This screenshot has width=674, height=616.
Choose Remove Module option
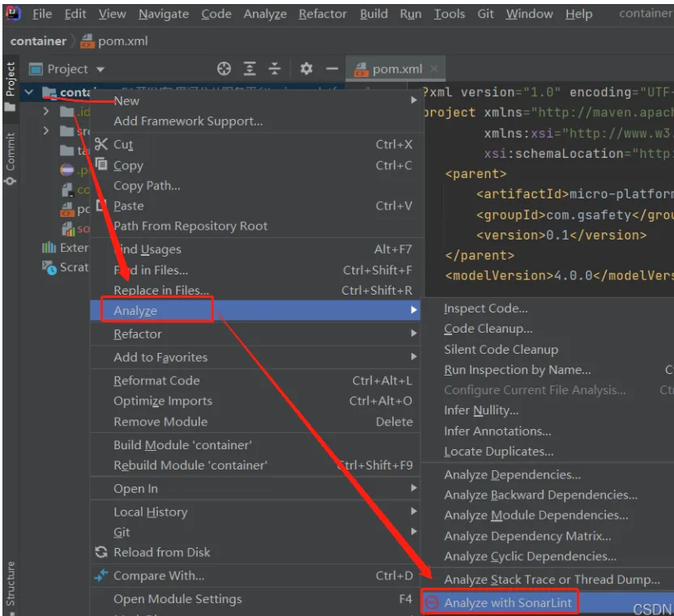point(160,422)
